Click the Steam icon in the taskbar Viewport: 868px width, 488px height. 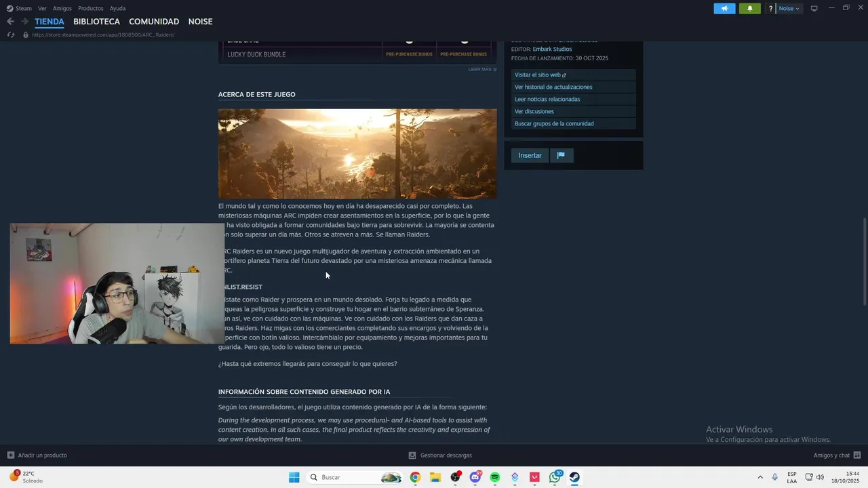tap(574, 477)
